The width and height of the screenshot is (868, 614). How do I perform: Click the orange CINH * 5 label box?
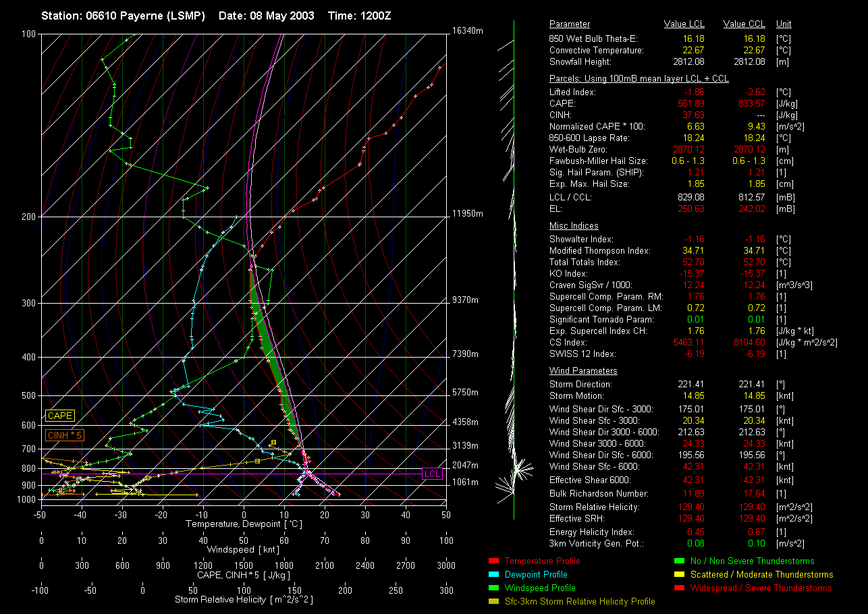(x=65, y=436)
